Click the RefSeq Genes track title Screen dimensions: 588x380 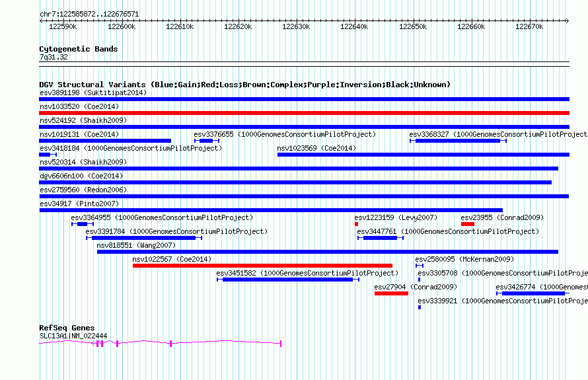(67, 328)
